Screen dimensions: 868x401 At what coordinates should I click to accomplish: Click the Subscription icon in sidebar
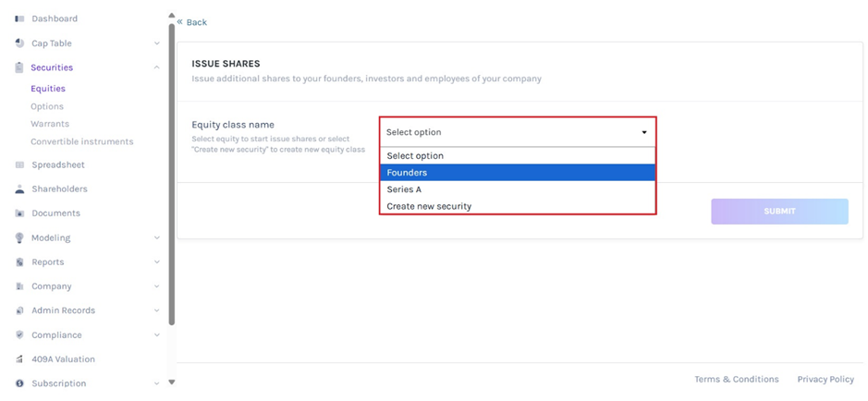(x=19, y=383)
